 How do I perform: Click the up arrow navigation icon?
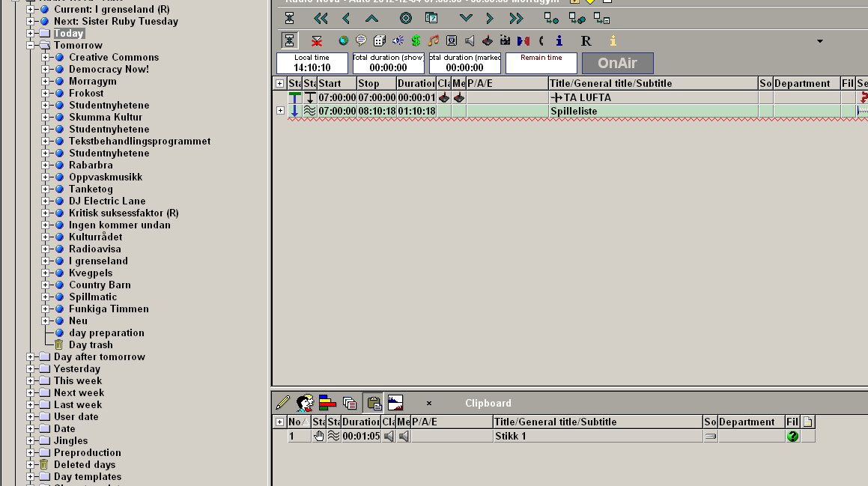click(x=371, y=19)
